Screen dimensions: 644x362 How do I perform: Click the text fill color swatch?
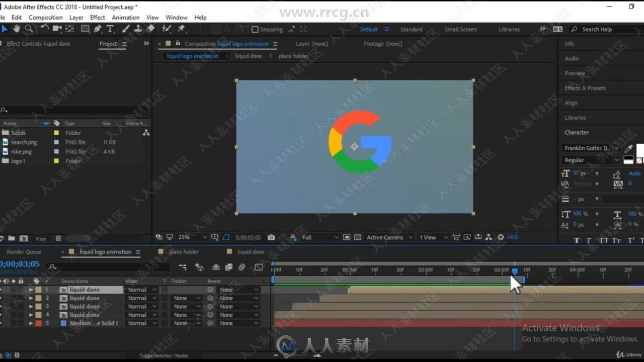[640, 149]
